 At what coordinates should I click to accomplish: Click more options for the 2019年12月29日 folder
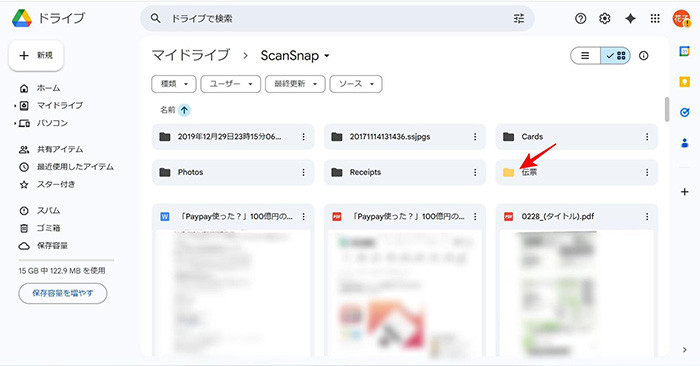(x=303, y=137)
